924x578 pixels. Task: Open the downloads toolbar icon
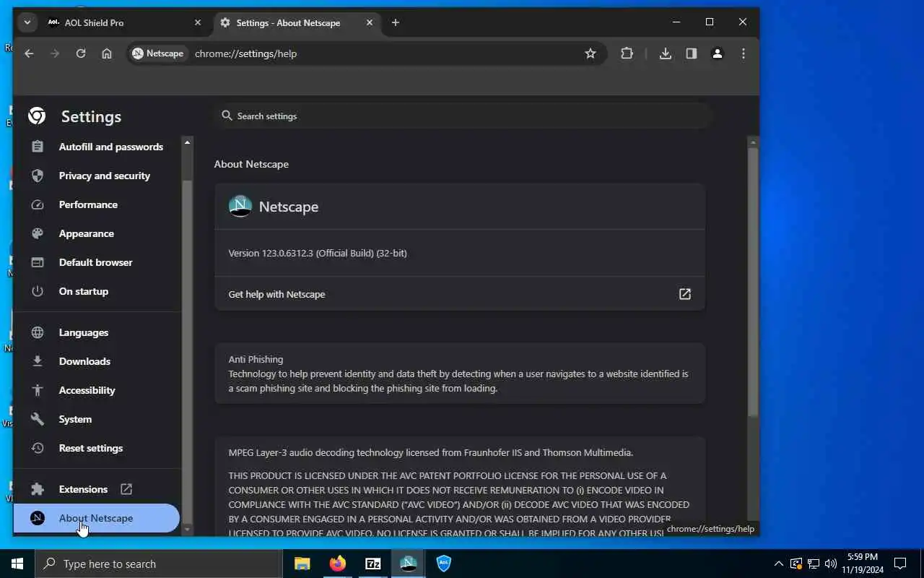pos(666,53)
